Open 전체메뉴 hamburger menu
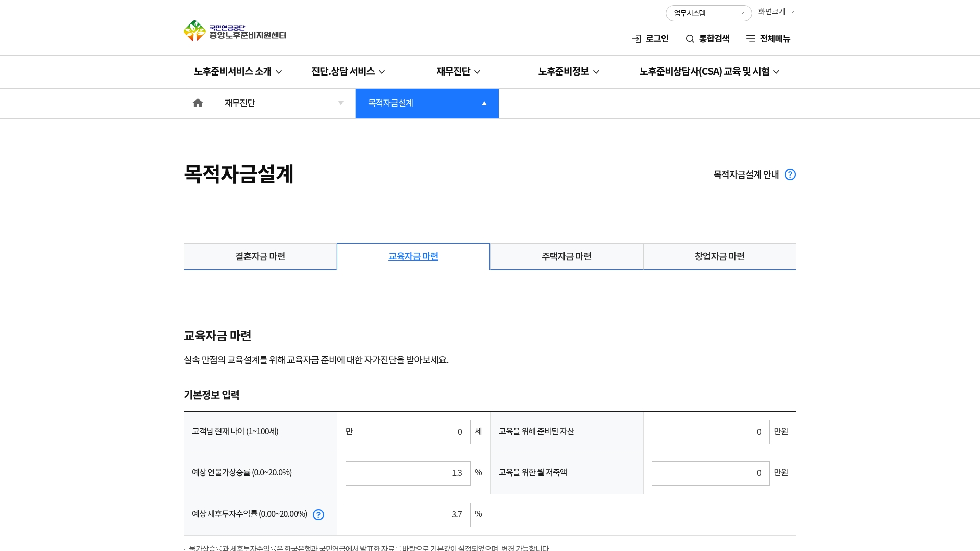 [768, 39]
